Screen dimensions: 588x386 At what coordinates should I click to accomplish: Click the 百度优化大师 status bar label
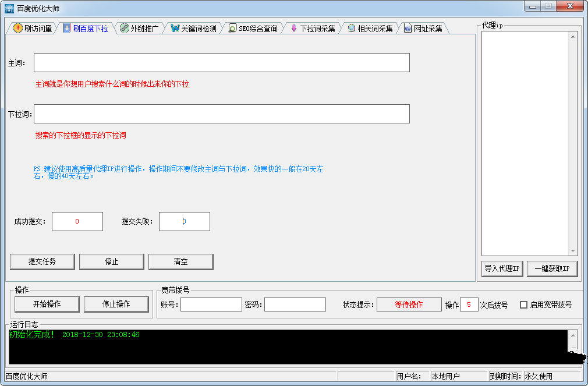coord(27,376)
